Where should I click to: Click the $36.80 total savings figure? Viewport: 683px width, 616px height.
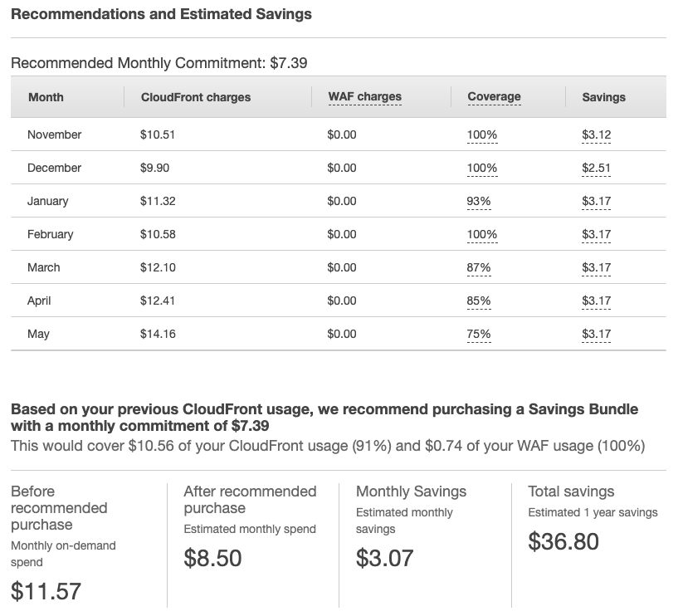coord(563,541)
